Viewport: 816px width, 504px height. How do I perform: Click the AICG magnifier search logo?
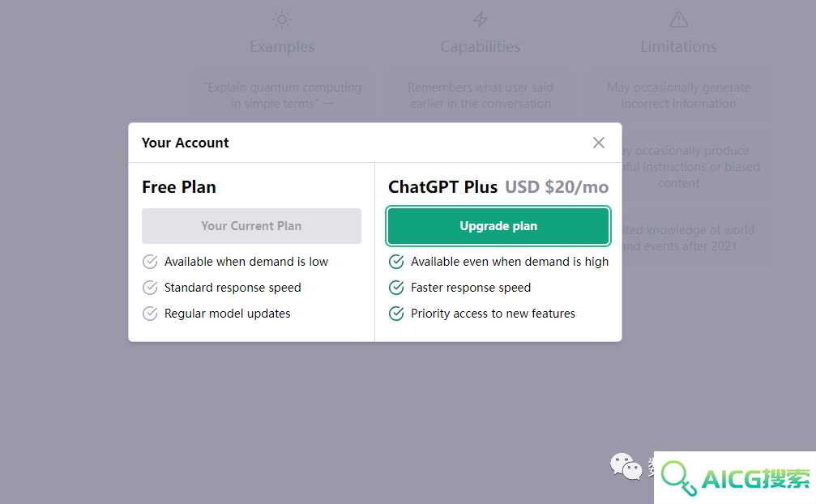[x=735, y=479]
